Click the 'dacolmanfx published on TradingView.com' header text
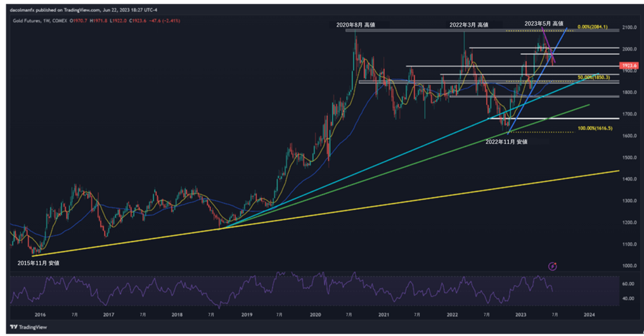644x336 pixels. (x=55, y=10)
